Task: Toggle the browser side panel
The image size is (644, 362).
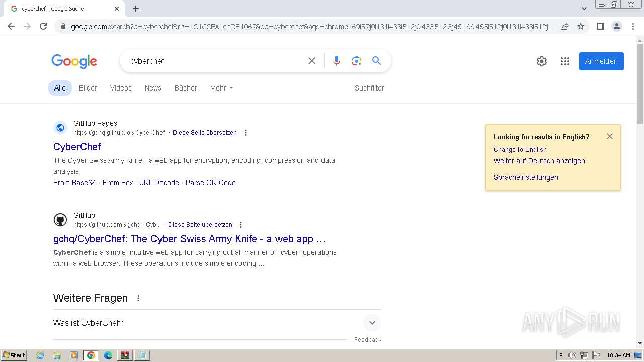Action: click(x=600, y=26)
